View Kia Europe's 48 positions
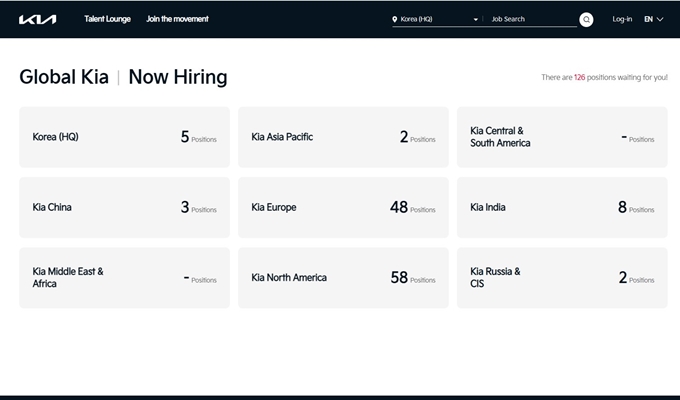This screenshot has height=400, width=680. [x=343, y=207]
